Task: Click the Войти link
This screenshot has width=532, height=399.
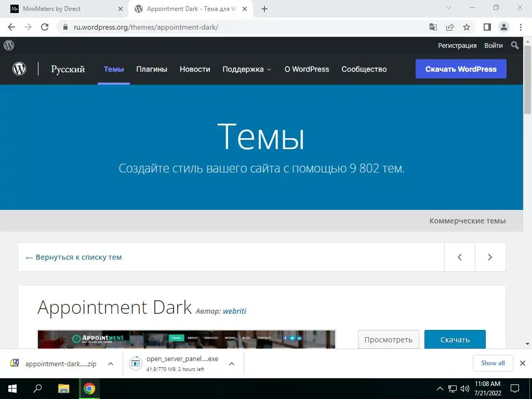Action: click(494, 46)
